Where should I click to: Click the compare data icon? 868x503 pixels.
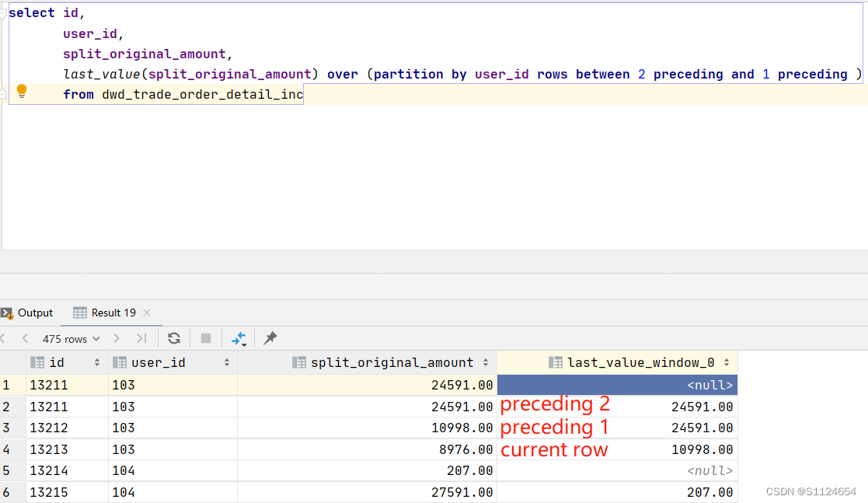click(239, 338)
